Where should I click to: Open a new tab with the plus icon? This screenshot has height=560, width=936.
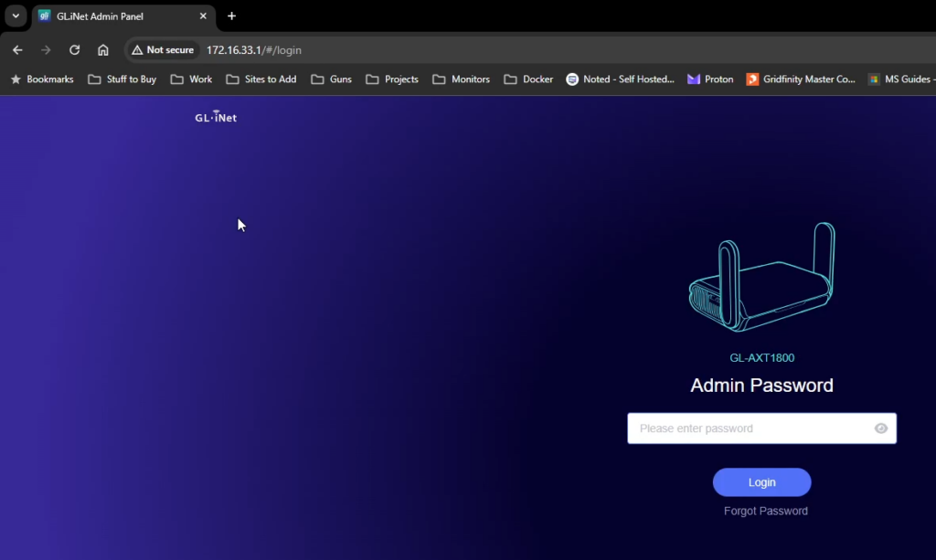pos(231,16)
